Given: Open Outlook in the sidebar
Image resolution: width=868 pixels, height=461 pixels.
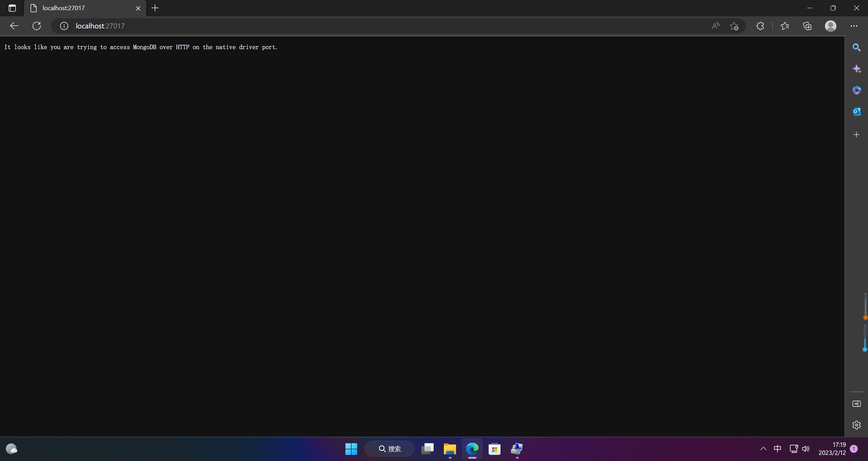Looking at the screenshot, I should 856,112.
